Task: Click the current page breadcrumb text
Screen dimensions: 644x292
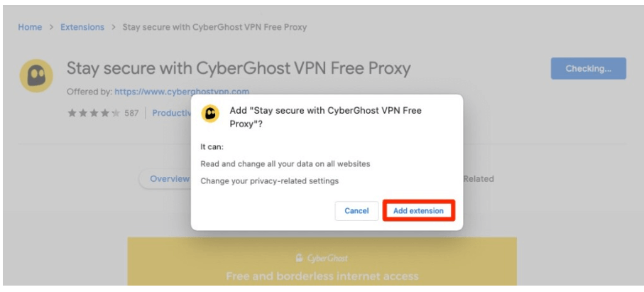Action: point(215,28)
